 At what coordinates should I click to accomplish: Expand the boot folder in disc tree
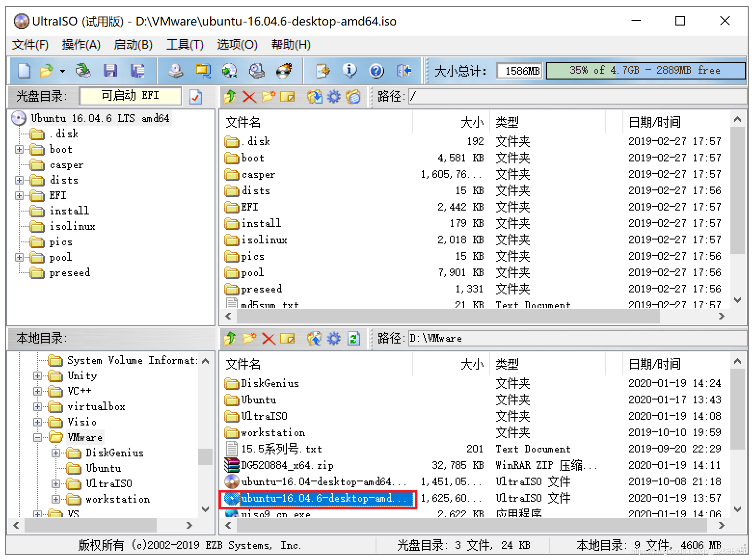pos(19,149)
